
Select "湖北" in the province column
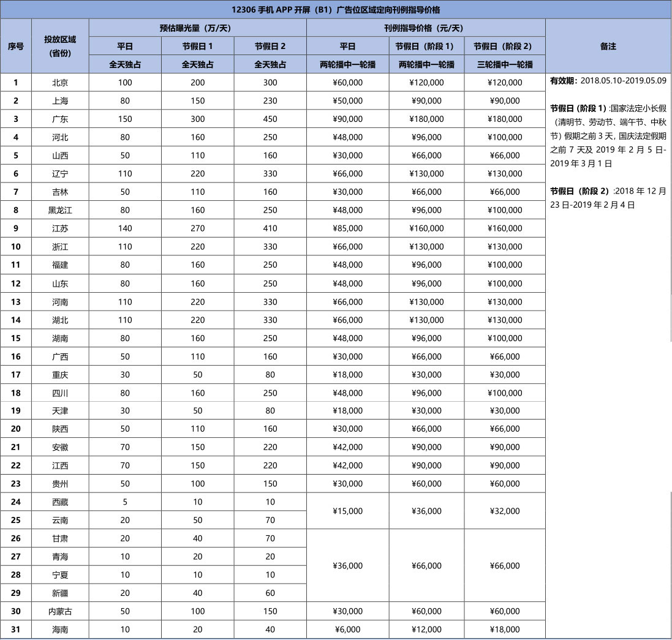pyautogui.click(x=60, y=320)
